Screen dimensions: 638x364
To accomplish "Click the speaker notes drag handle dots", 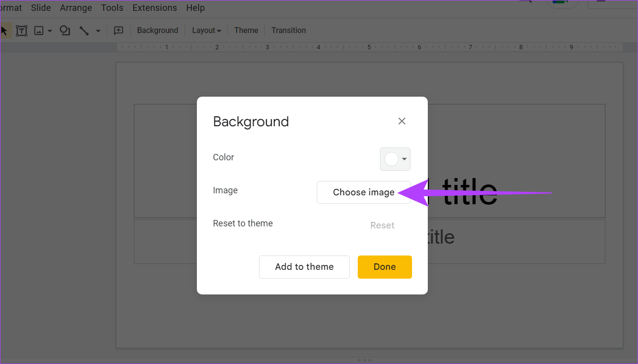I will tap(364, 361).
